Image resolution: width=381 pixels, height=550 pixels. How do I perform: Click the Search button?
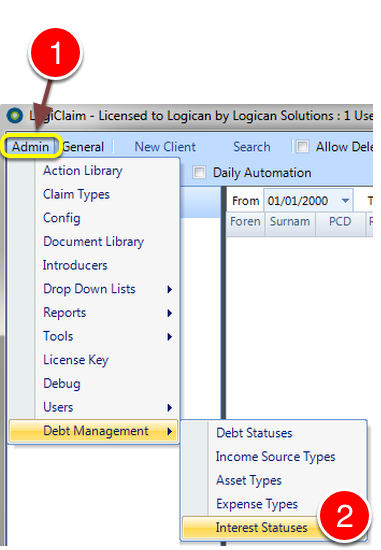pos(252,147)
